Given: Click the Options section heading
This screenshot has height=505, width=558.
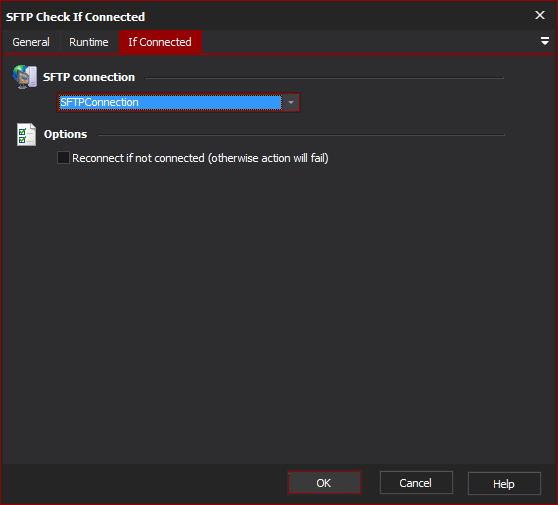Looking at the screenshot, I should tap(65, 134).
